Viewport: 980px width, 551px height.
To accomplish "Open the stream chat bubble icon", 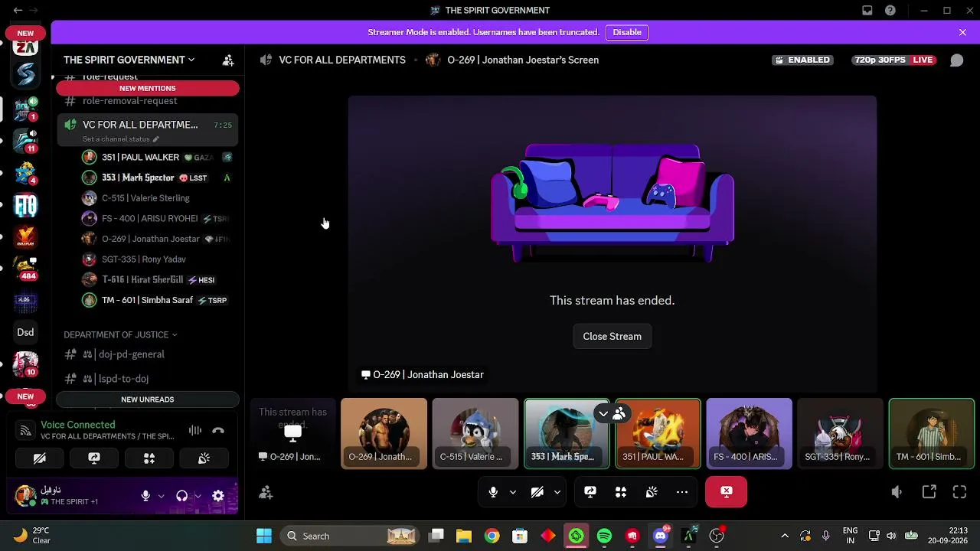I will (x=956, y=60).
